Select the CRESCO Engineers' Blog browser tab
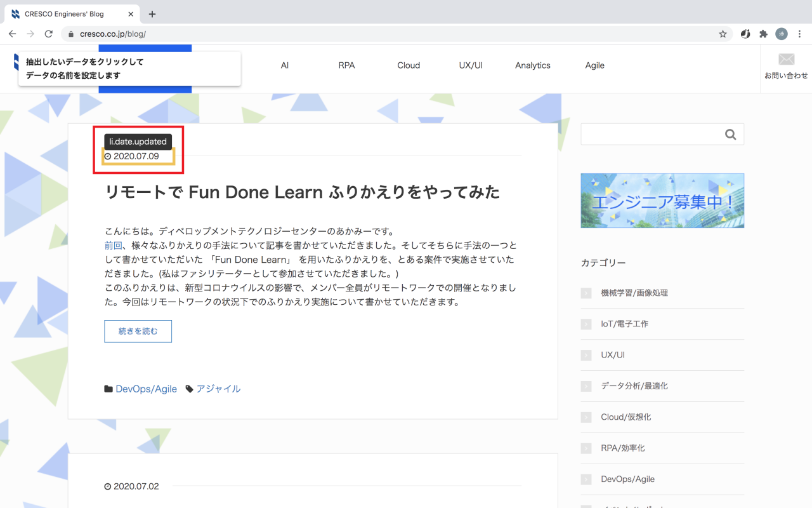Viewport: 812px width, 508px height. [x=73, y=14]
